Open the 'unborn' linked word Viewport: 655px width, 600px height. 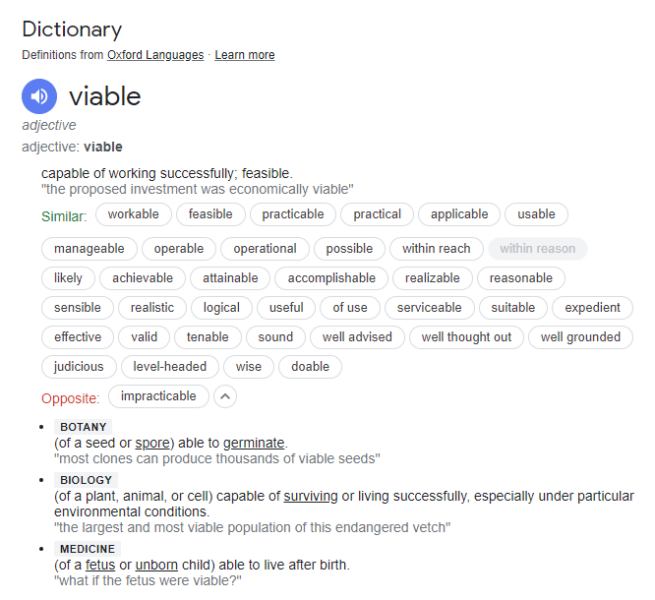157,565
